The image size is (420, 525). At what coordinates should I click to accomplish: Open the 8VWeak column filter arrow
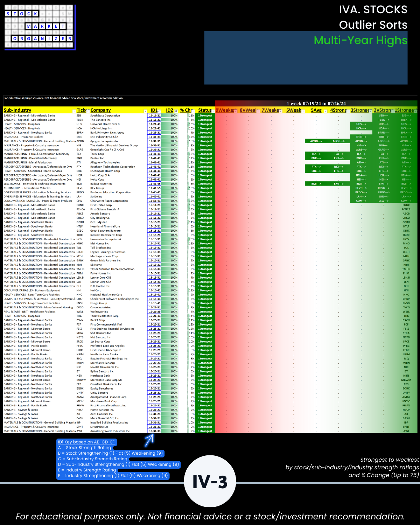point(258,111)
